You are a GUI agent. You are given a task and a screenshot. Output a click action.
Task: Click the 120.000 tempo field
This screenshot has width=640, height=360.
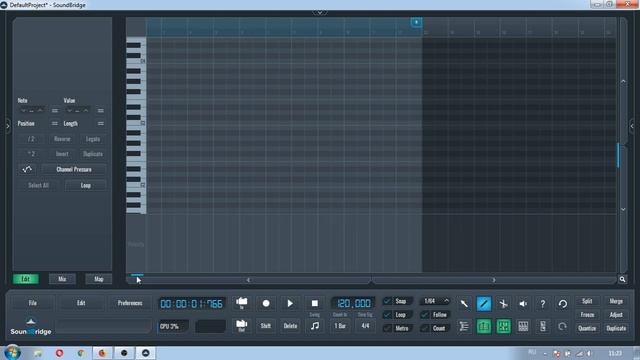(353, 303)
